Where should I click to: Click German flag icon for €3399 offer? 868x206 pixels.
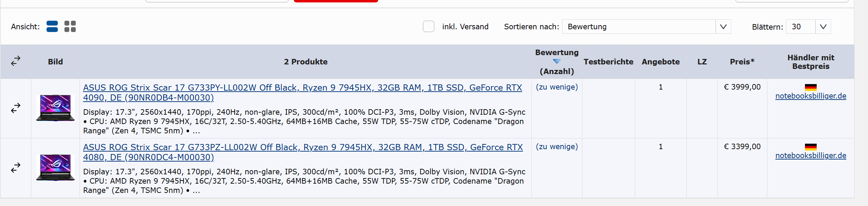810,147
